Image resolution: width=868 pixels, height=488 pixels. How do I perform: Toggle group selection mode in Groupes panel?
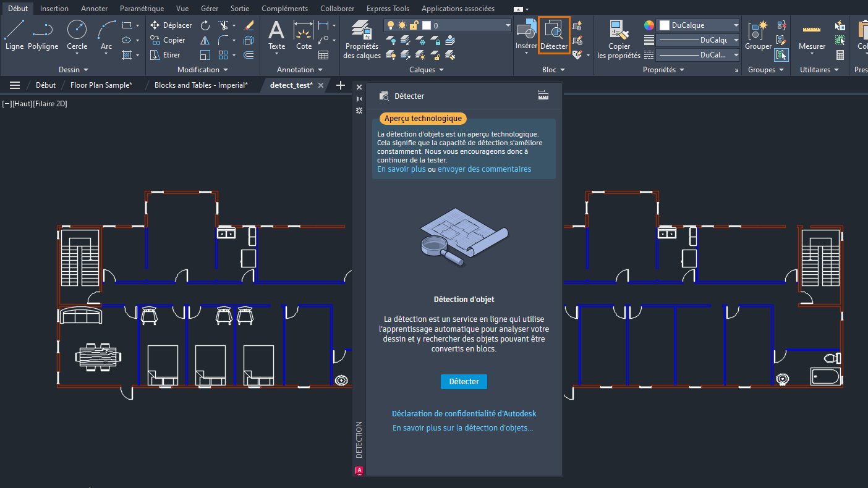coord(782,55)
